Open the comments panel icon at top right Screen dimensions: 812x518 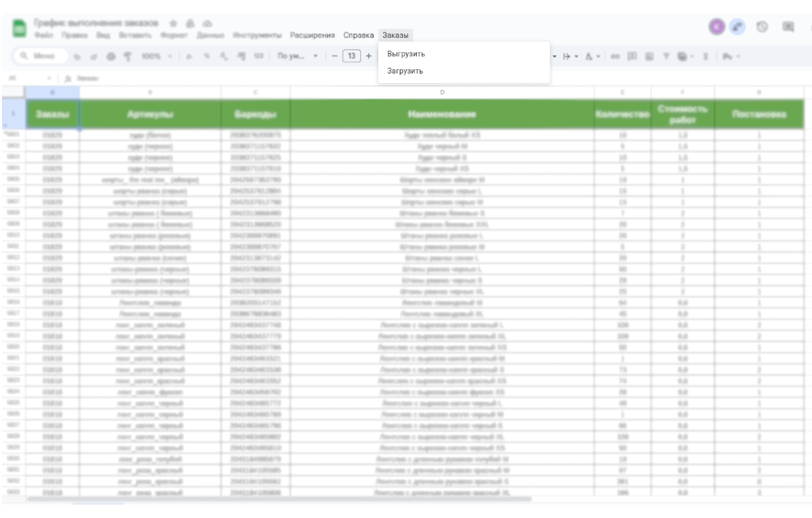coord(789,27)
